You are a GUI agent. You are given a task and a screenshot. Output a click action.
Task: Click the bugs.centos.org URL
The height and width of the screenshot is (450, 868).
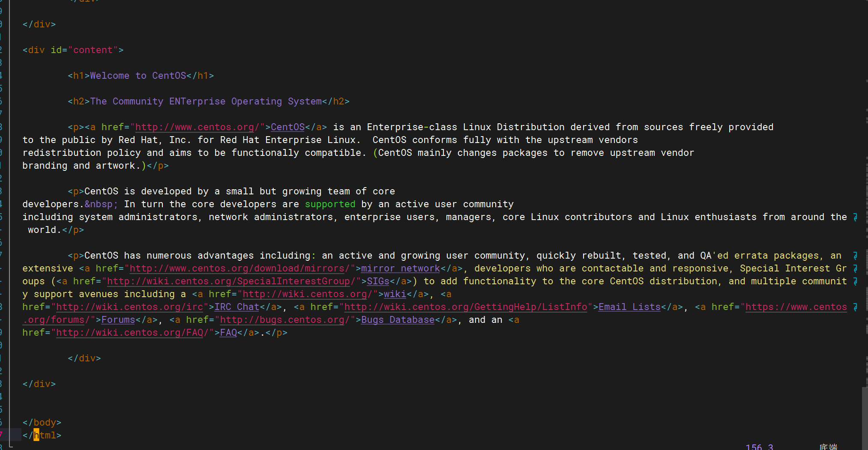pos(285,320)
